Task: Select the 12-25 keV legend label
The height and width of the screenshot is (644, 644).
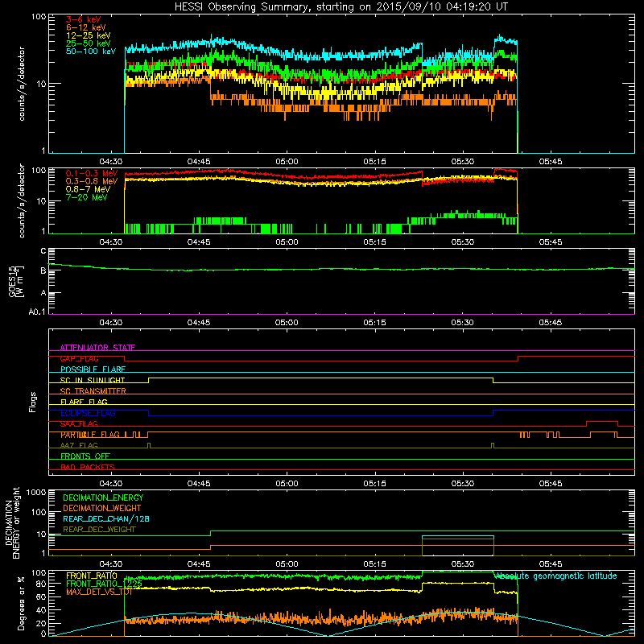Action: tap(89, 35)
